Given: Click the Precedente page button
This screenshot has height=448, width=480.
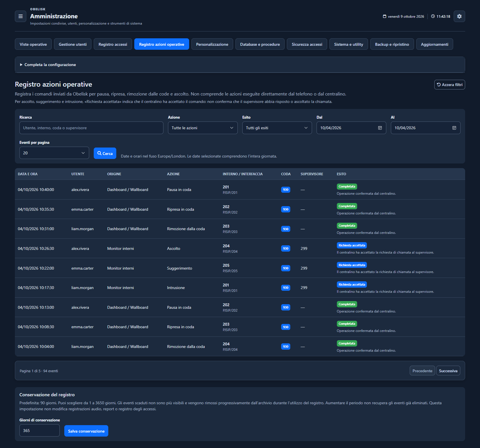Looking at the screenshot, I should pos(422,371).
